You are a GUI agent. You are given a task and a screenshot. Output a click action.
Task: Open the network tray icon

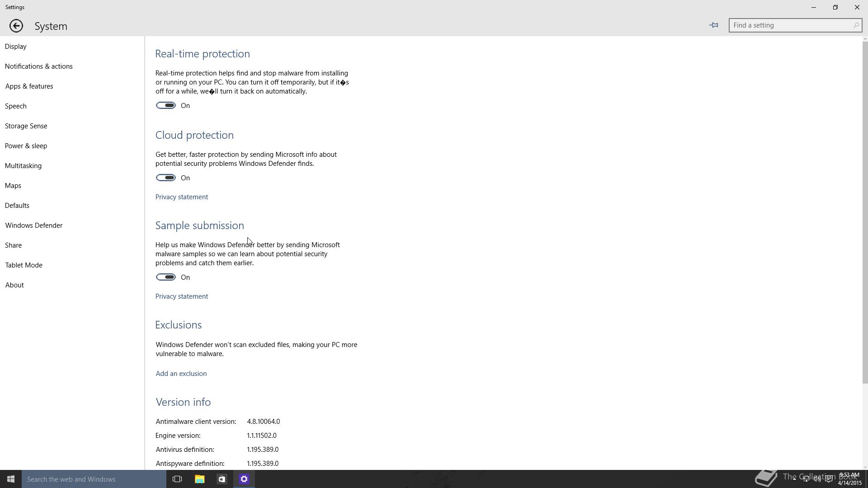pos(806,479)
